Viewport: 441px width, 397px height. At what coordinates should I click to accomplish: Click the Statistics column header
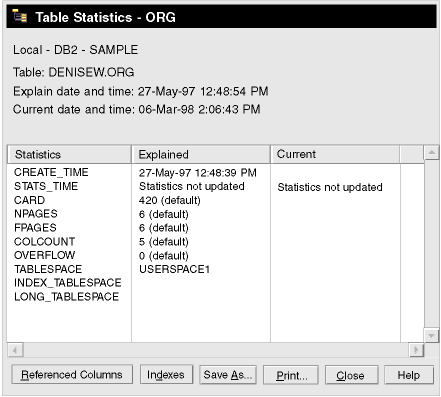[69, 154]
